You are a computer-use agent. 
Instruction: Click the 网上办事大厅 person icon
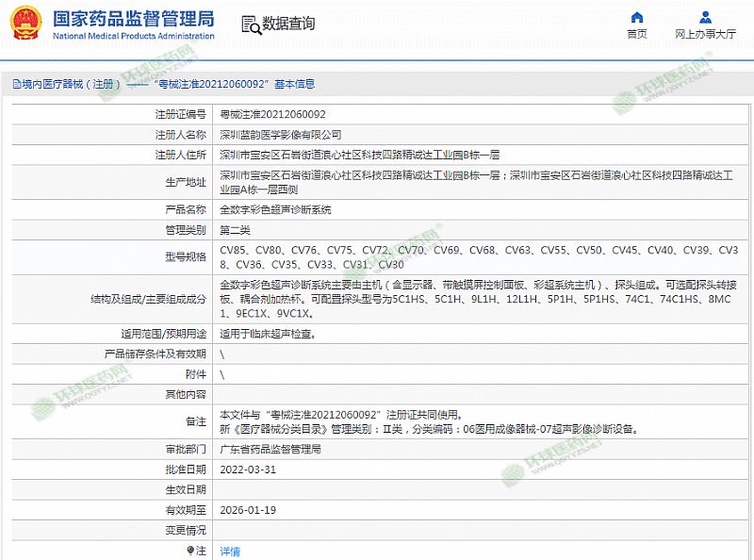point(705,17)
